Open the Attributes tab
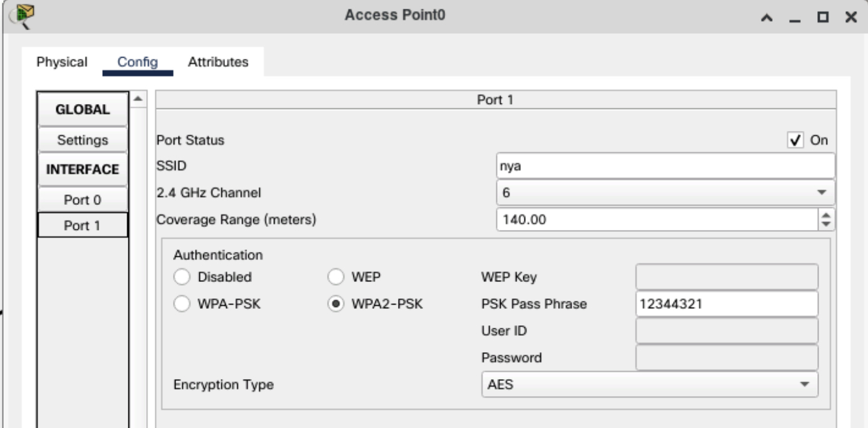This screenshot has width=868, height=428. click(218, 62)
